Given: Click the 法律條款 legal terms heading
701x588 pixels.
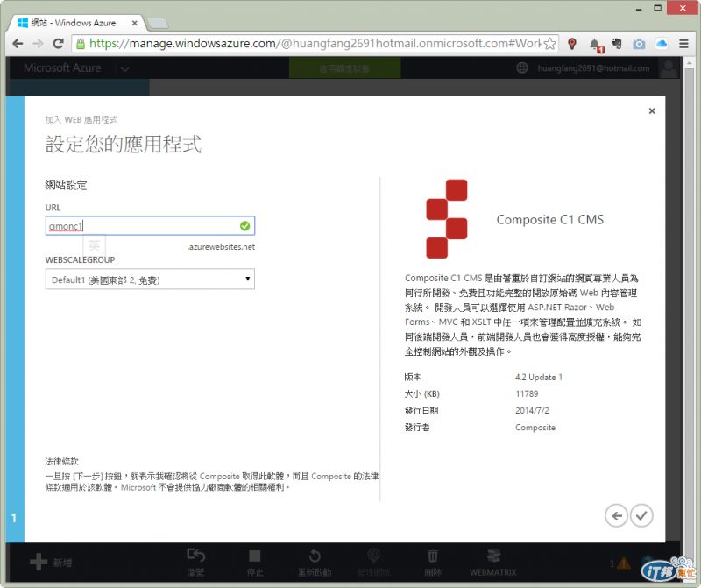Looking at the screenshot, I should 61,462.
